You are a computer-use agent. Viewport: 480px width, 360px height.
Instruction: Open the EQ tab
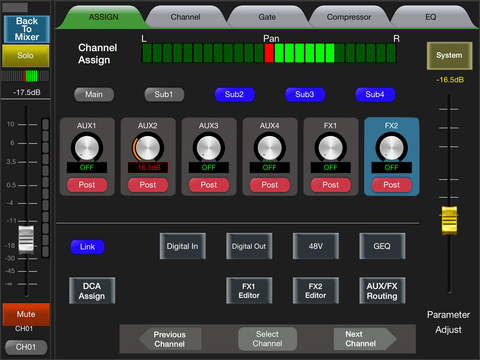click(431, 17)
